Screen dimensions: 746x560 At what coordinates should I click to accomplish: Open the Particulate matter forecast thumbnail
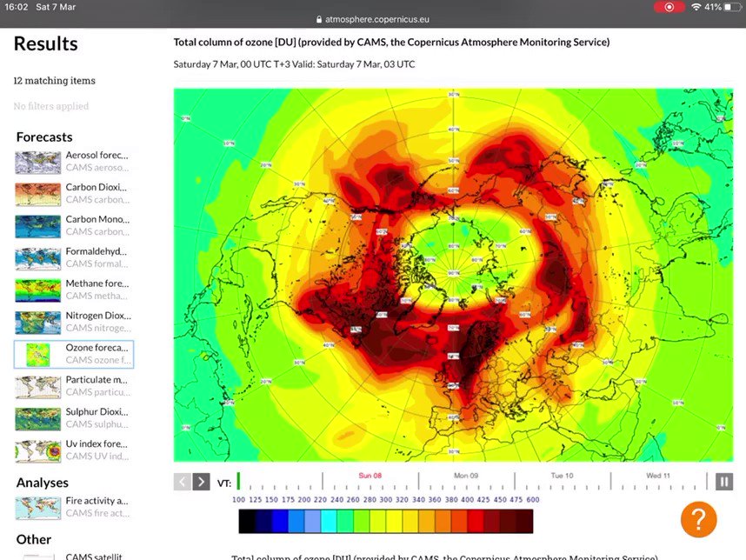[37, 387]
